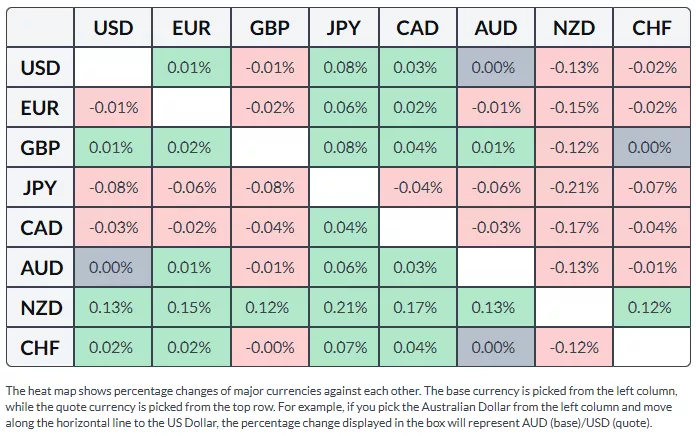The height and width of the screenshot is (436, 696).
Task: Click the gray 0.00% cell in USD row
Action: tap(496, 68)
